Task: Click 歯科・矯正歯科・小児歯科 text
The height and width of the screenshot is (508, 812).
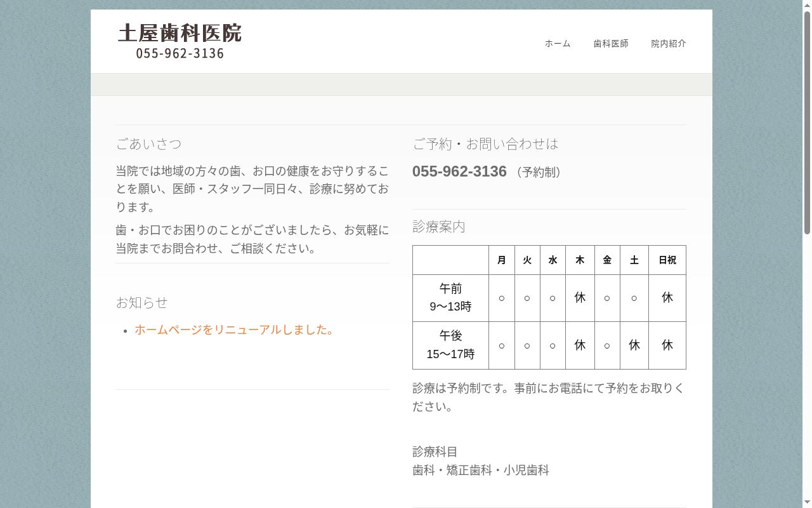Action: click(x=481, y=471)
